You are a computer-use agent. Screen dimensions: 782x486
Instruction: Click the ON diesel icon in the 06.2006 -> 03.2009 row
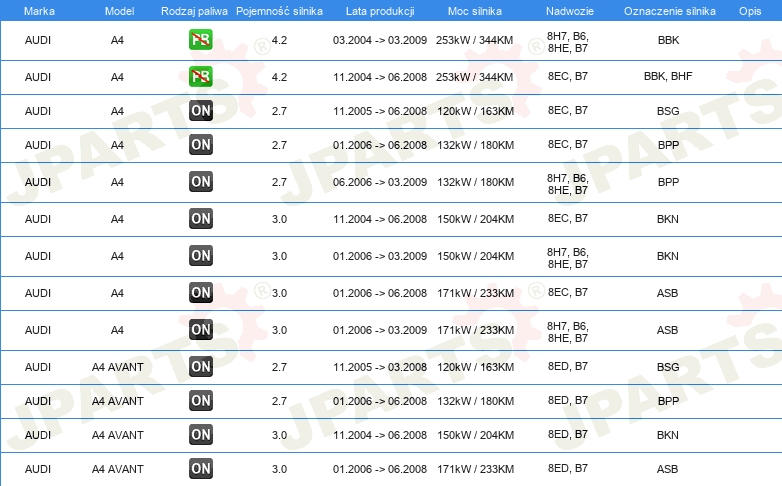[201, 181]
